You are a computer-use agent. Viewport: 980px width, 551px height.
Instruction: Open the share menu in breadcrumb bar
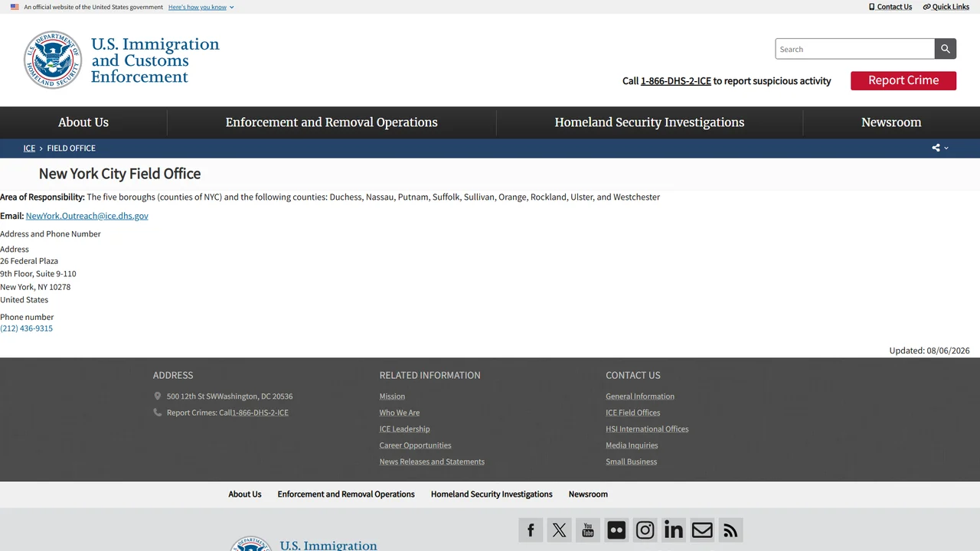[940, 148]
